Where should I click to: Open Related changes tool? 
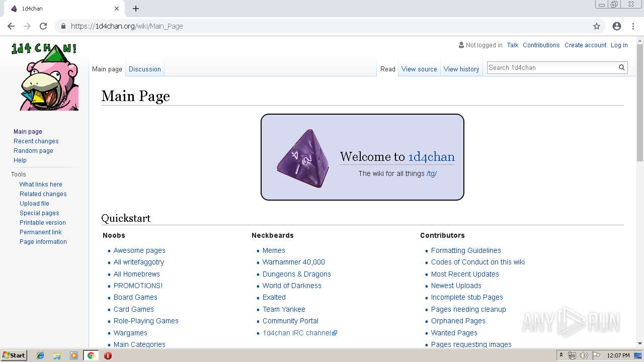[43, 194]
